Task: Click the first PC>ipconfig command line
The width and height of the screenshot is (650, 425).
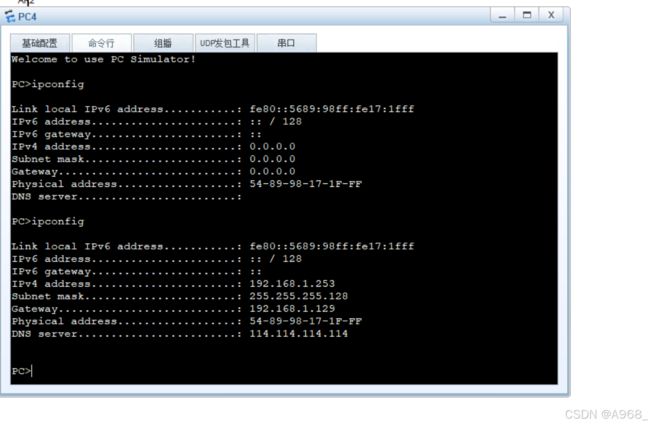Action: pos(48,85)
